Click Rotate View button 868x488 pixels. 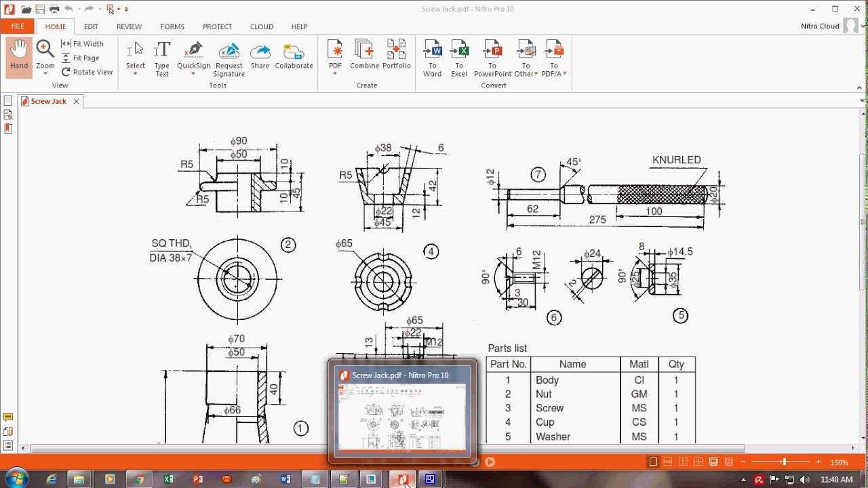tap(87, 72)
